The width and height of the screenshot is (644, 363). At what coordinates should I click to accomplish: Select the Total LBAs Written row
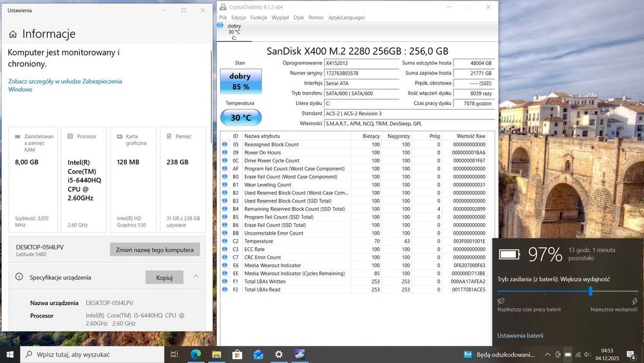pos(354,281)
